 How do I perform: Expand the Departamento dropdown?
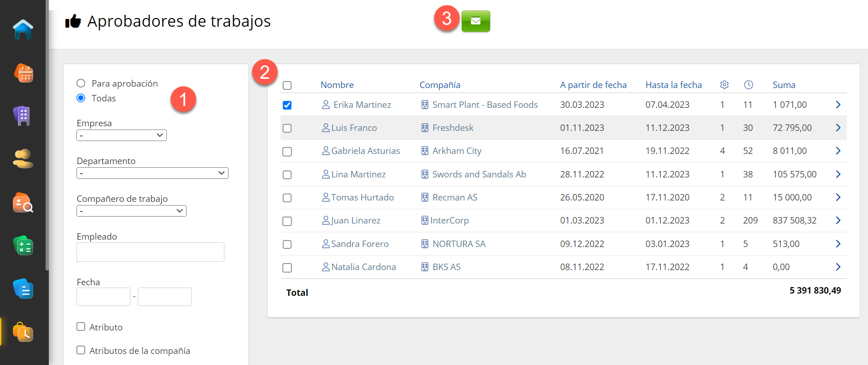tap(152, 173)
